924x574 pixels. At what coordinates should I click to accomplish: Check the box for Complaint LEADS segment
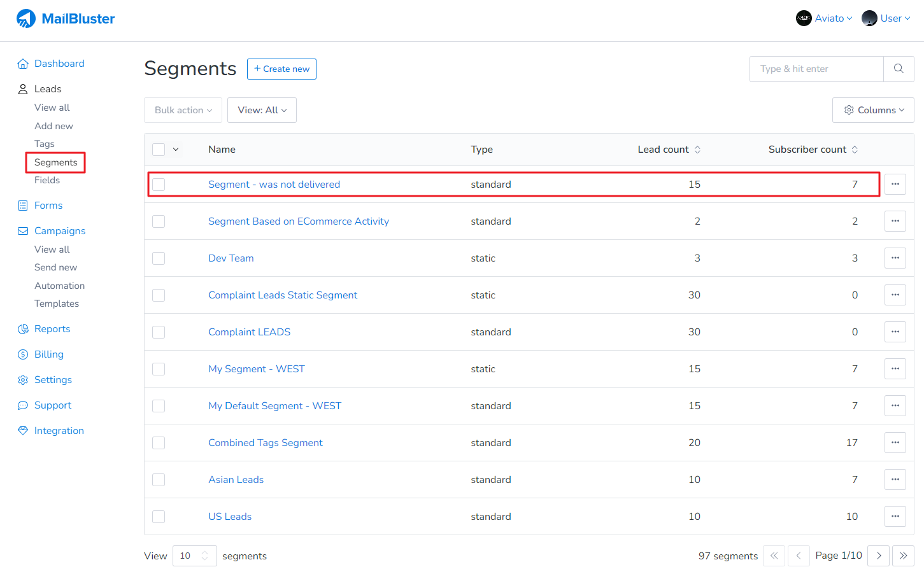[159, 332]
